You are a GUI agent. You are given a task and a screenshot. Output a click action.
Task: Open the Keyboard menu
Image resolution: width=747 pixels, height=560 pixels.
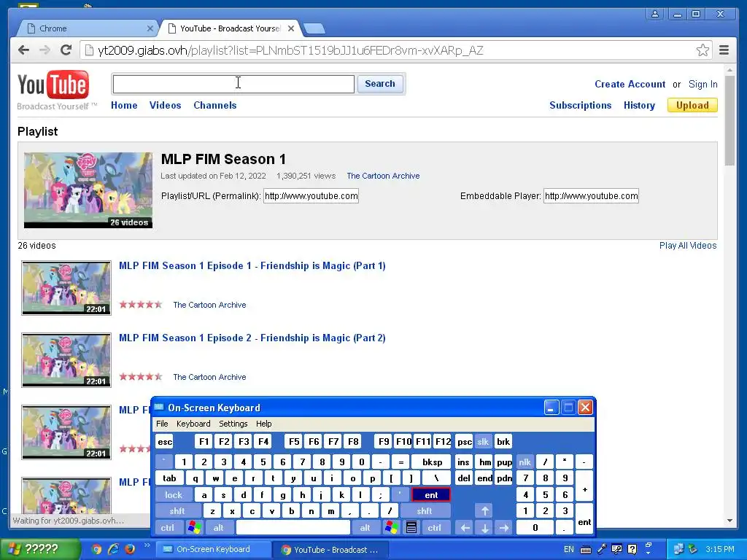[193, 424]
